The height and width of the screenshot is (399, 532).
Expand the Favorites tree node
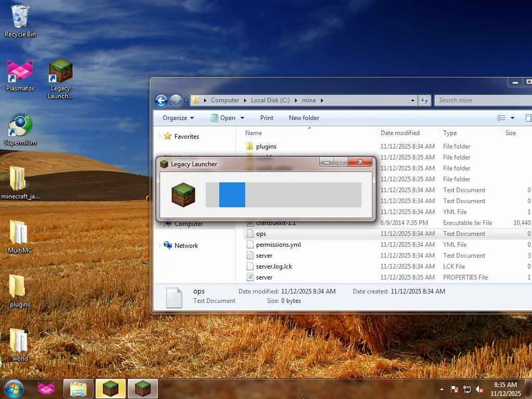pyautogui.click(x=160, y=137)
